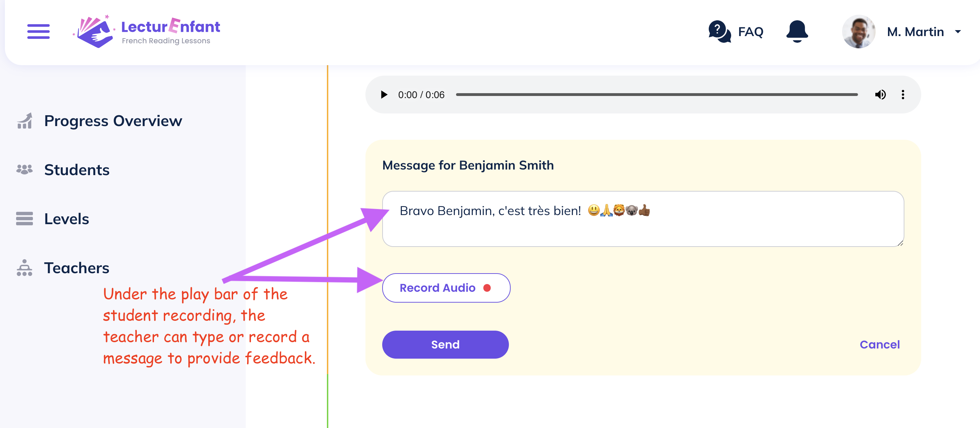980x428 pixels.
Task: Open the Levels menu item
Action: coord(66,219)
